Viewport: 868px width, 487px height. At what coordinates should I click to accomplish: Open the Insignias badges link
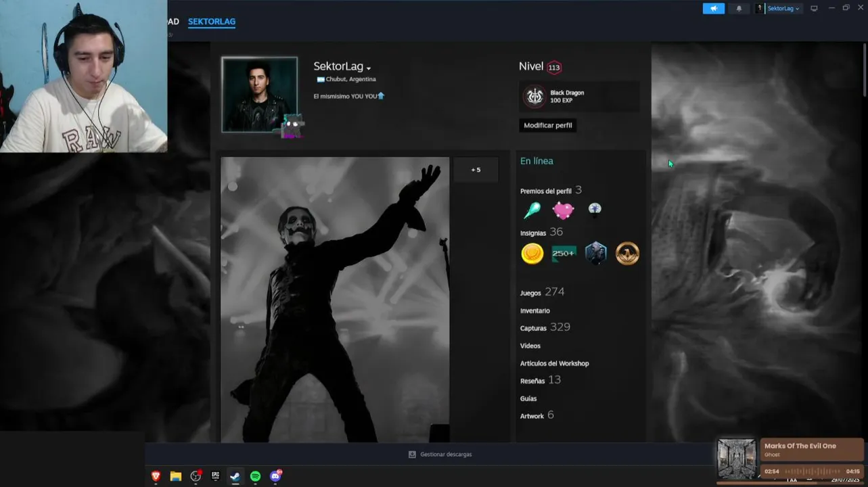533,233
